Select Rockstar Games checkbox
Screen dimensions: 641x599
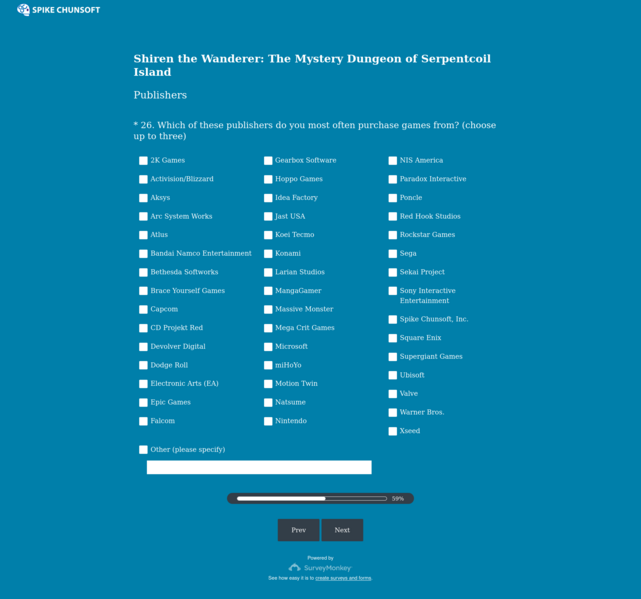(393, 235)
